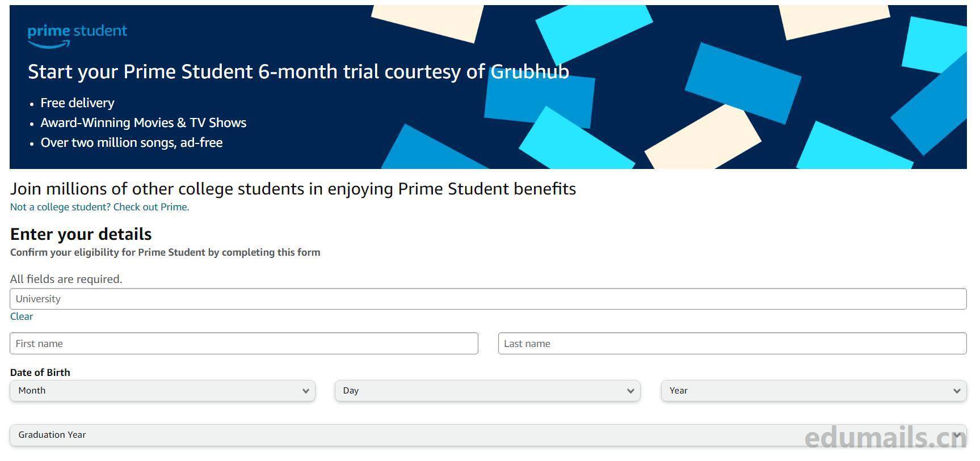Select the Date of Birth label
The width and height of the screenshot is (980, 461).
coord(40,373)
